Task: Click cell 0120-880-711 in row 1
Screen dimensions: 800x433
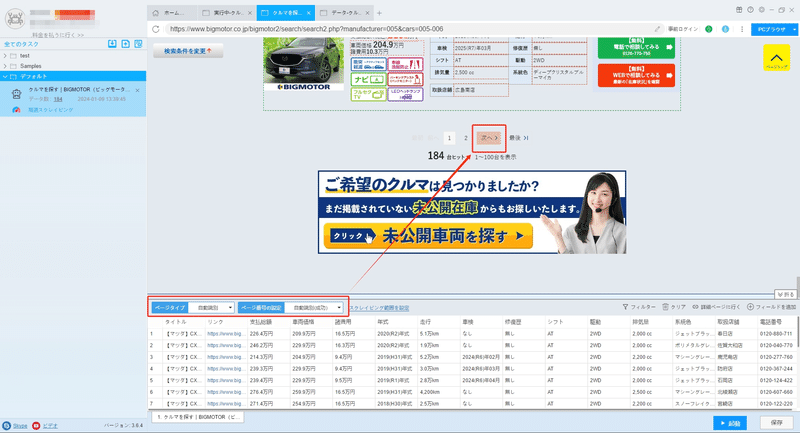Action: pos(776,334)
